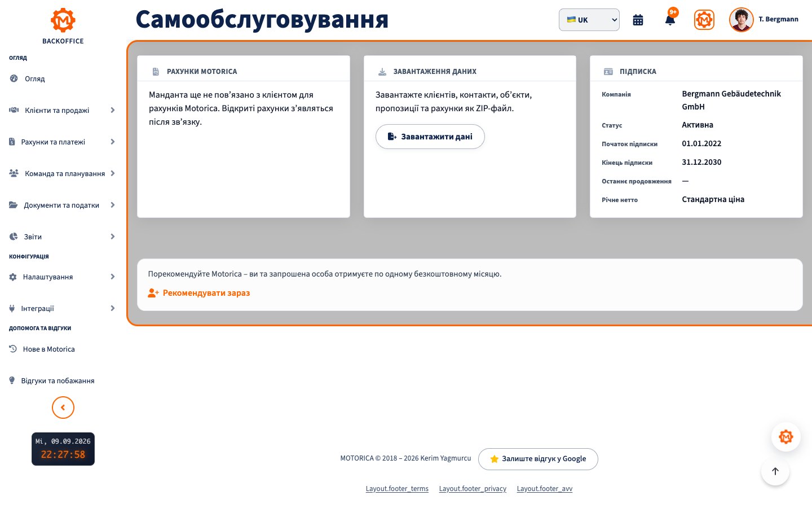This screenshot has width=812, height=508.
Task: Click the Активна status value
Action: [x=698, y=125]
